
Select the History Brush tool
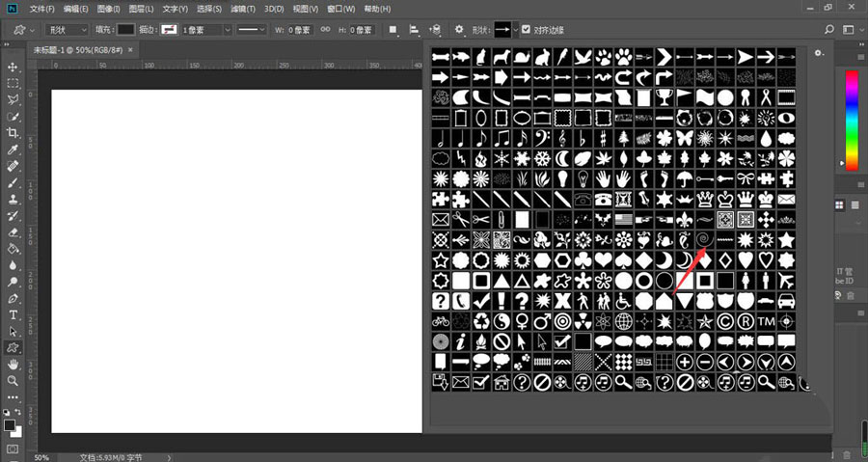pos(13,216)
